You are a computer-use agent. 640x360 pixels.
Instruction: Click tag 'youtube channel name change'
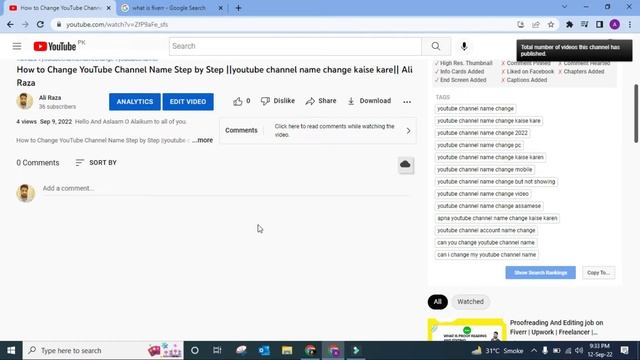[x=476, y=109]
